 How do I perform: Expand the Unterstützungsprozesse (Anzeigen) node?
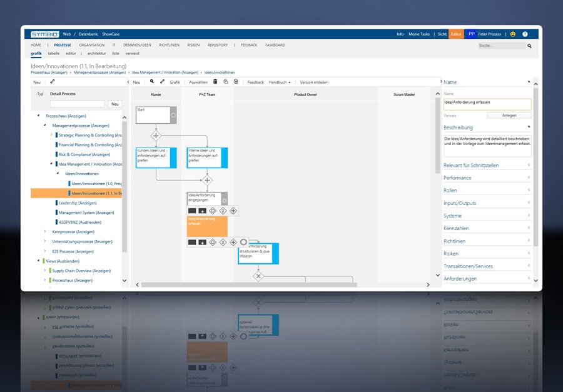(45, 241)
